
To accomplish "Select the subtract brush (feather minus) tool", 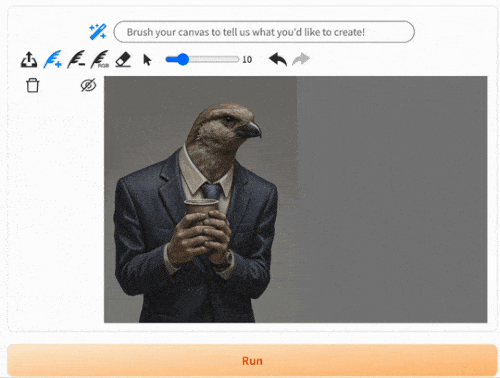I will tap(76, 59).
